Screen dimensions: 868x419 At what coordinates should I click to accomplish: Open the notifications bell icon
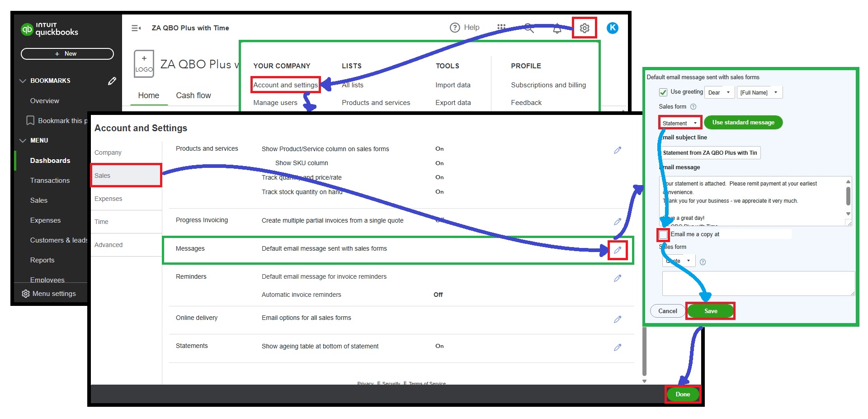pos(557,29)
